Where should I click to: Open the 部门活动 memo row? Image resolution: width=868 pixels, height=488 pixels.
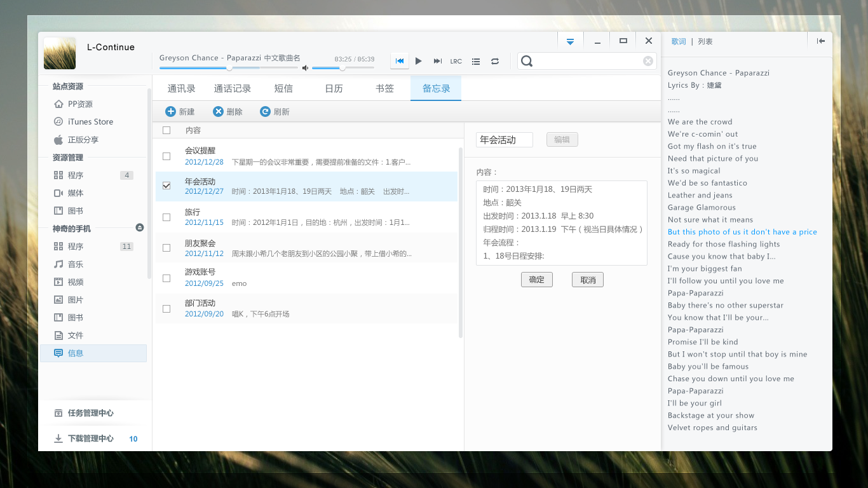click(306, 309)
